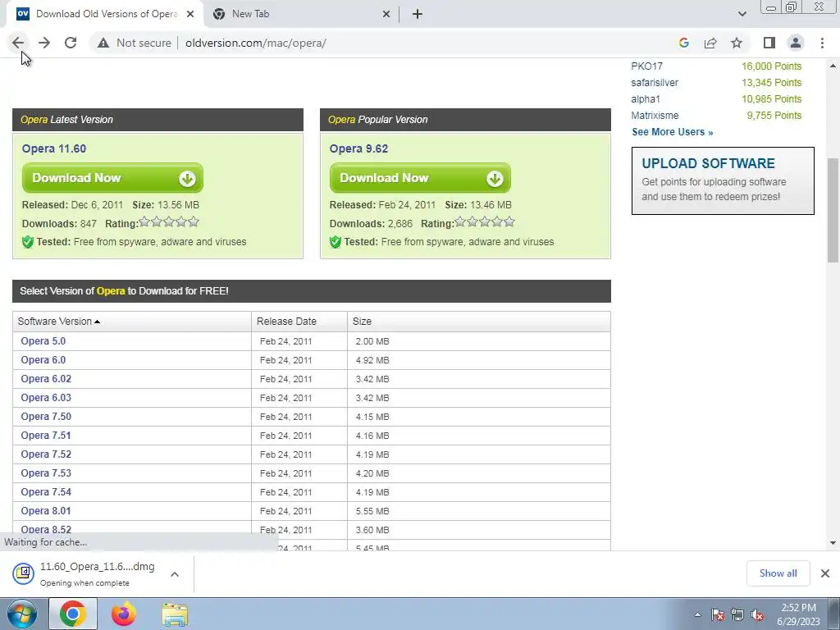Click the Opera 11.60 tested shield icon
Viewport: 840px width, 630px height.
pos(28,242)
